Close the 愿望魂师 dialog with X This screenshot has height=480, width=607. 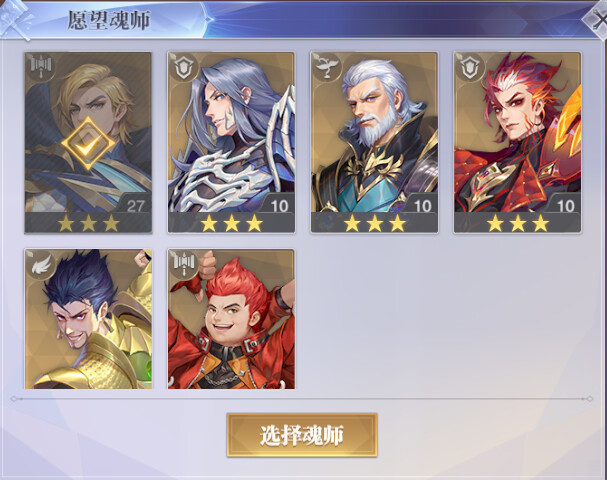point(598,19)
